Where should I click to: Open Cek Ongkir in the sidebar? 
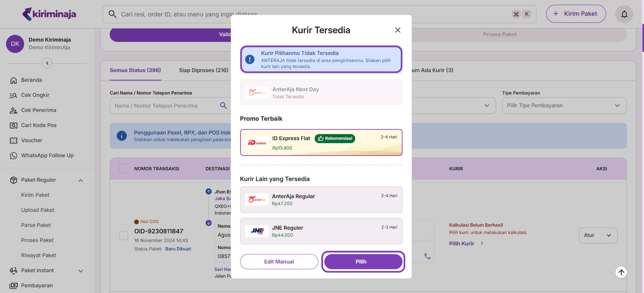tap(35, 95)
